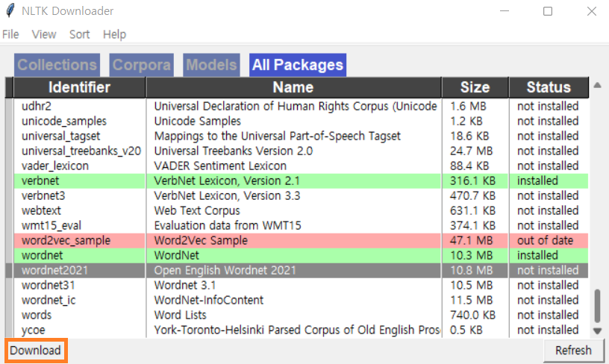Viewport: 609px width, 364px height.
Task: Select the universal_tagset identifier
Action: (x=61, y=136)
